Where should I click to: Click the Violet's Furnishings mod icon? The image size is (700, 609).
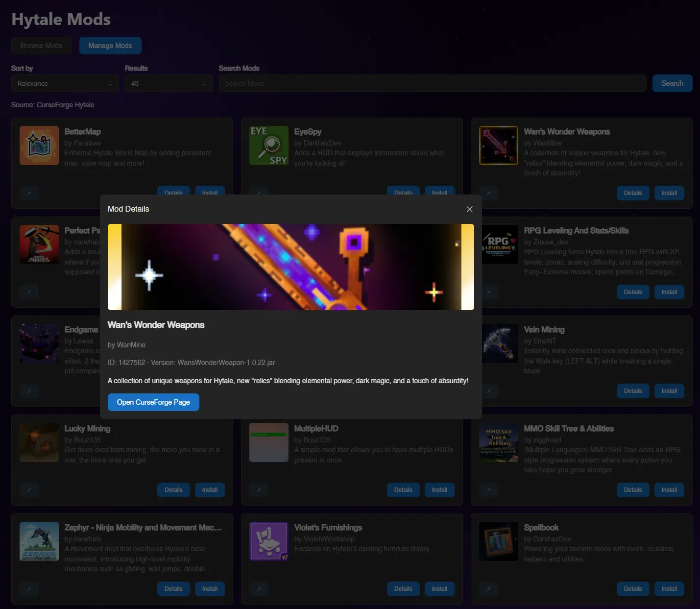269,541
